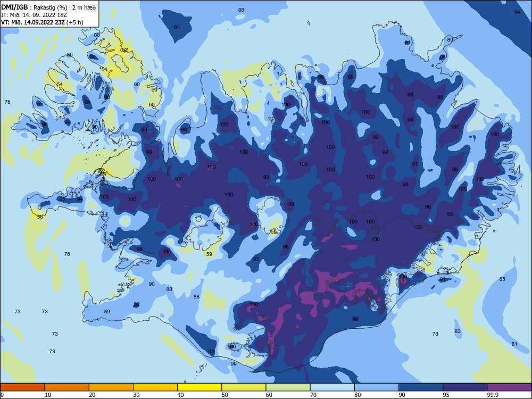532x399 pixels.
Task: Pick the 95–99.9 dark navy legend swatch
Action: coord(465,387)
